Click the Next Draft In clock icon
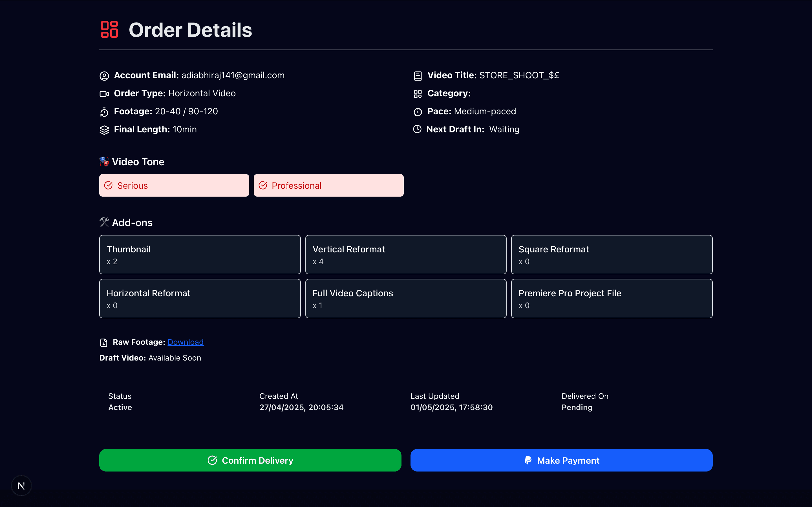The height and width of the screenshot is (507, 812). [x=417, y=129]
